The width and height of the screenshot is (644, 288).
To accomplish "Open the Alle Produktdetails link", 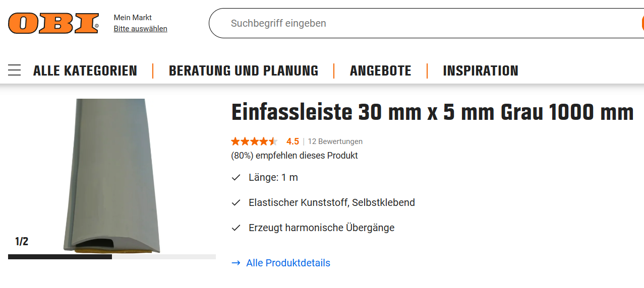I will 288,263.
